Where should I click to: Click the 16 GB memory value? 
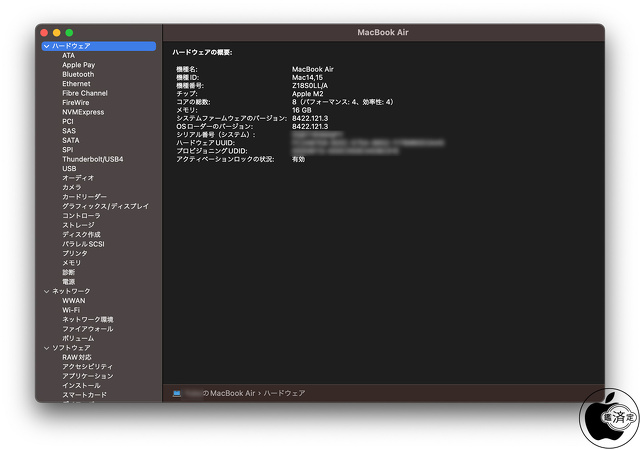click(302, 110)
